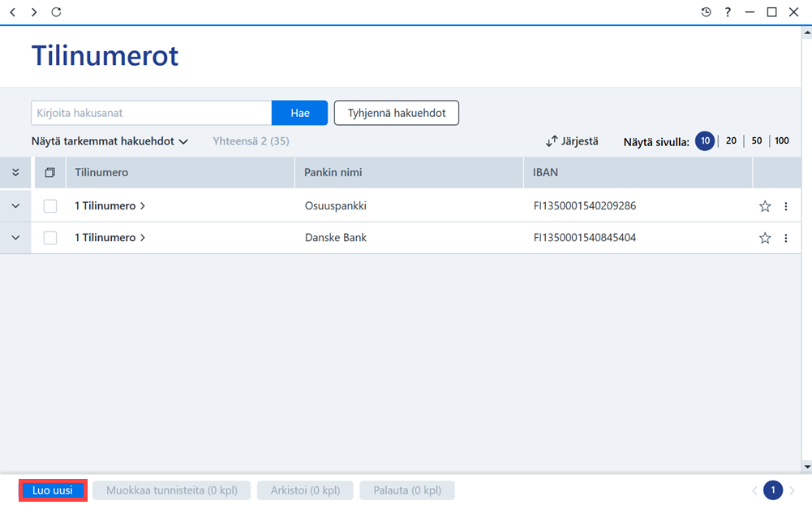Click the Luo uusi button

tap(53, 490)
